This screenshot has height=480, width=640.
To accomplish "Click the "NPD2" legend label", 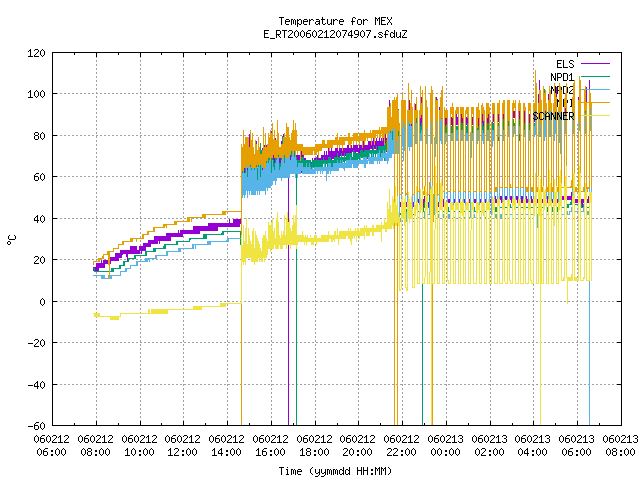I will click(562, 90).
